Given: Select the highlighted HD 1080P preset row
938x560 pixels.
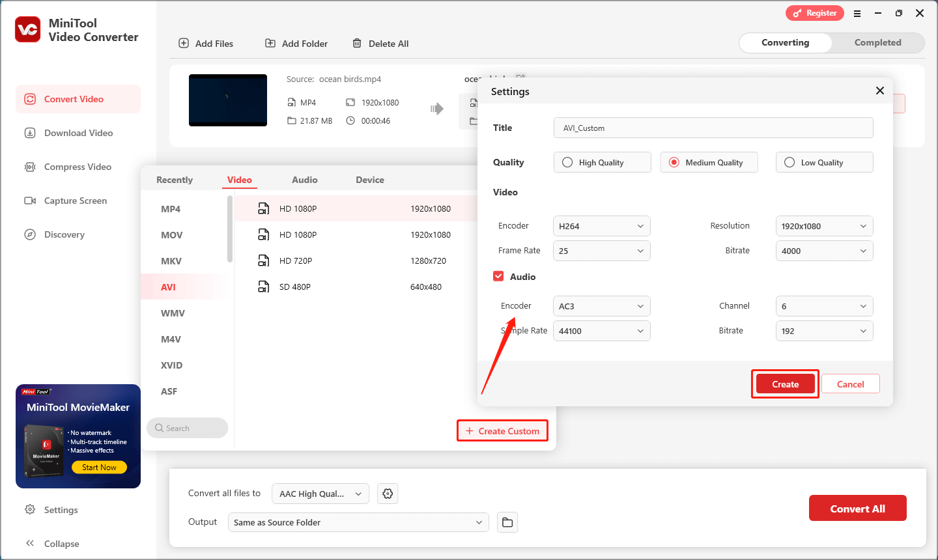Looking at the screenshot, I should 356,208.
